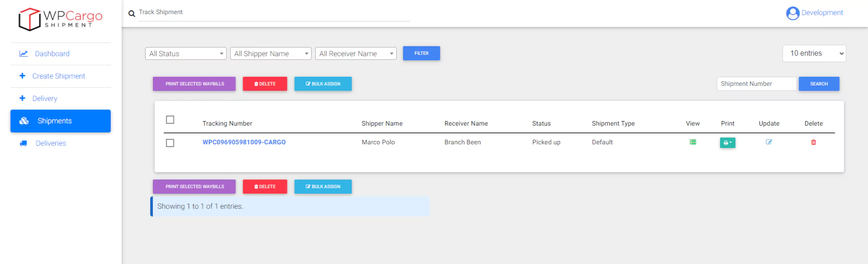868x264 pixels.
Task: Click the update edit icon for shipment
Action: [769, 142]
